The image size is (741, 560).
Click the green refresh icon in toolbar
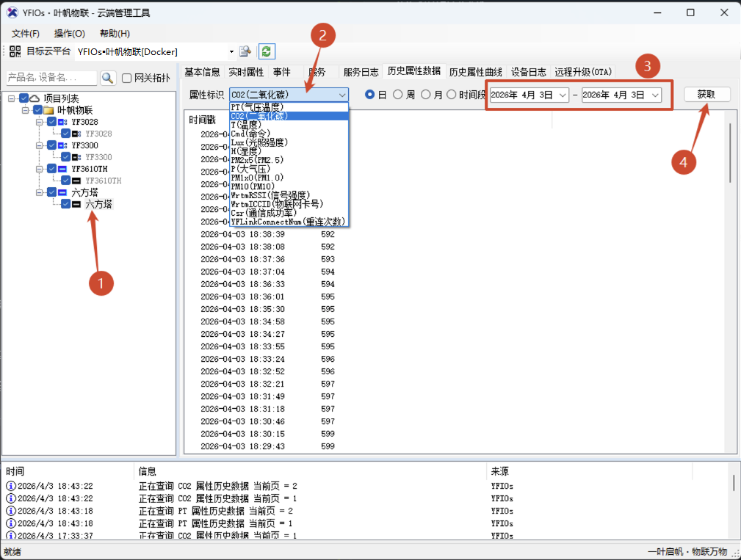[x=267, y=51]
